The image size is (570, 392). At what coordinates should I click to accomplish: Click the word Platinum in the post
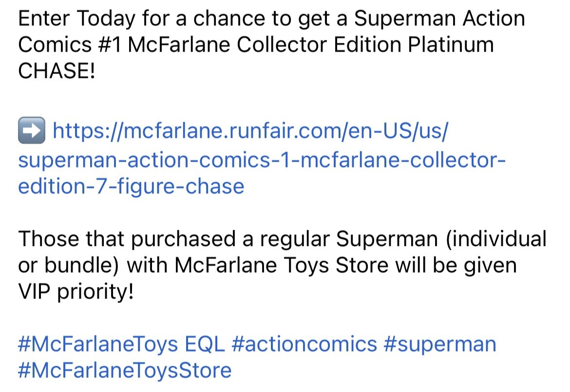[x=451, y=45]
